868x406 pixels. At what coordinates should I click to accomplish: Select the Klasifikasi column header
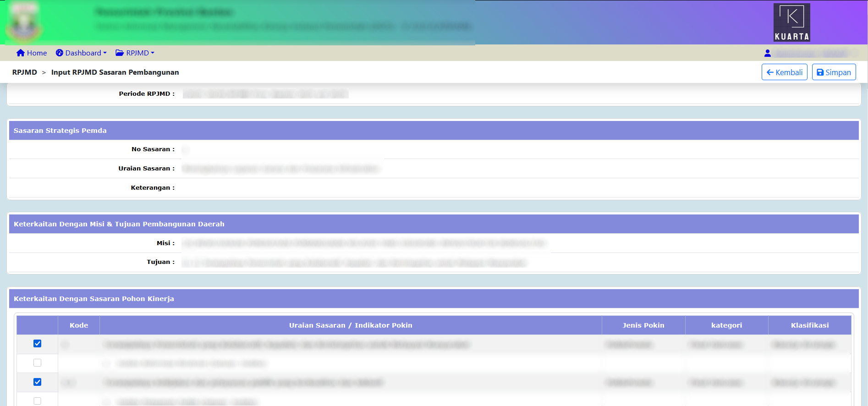click(809, 325)
